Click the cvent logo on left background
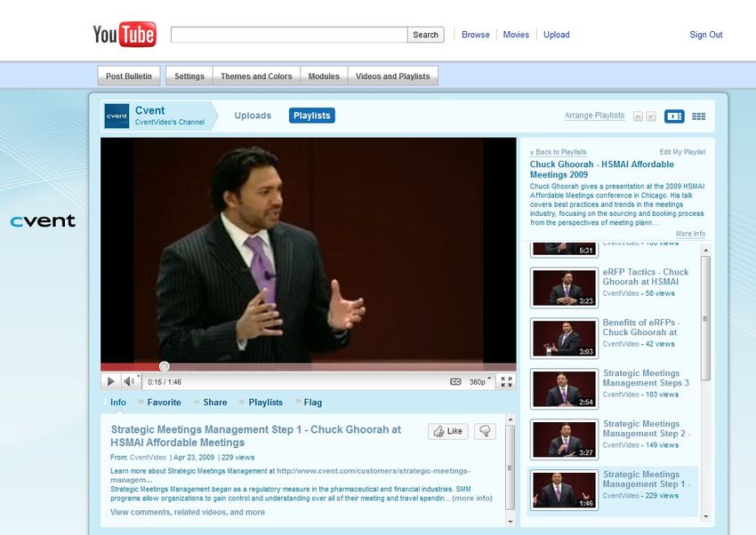The height and width of the screenshot is (535, 756). tap(43, 221)
